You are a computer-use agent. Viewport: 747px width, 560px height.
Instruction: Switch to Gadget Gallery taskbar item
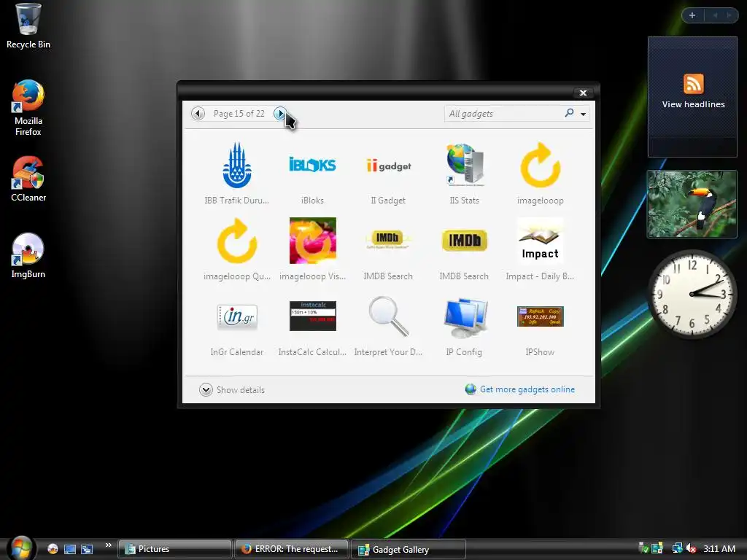[x=409, y=550]
